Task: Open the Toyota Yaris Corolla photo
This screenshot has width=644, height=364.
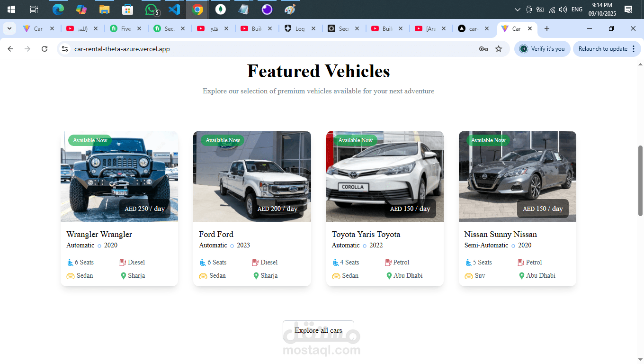Action: pos(385,176)
